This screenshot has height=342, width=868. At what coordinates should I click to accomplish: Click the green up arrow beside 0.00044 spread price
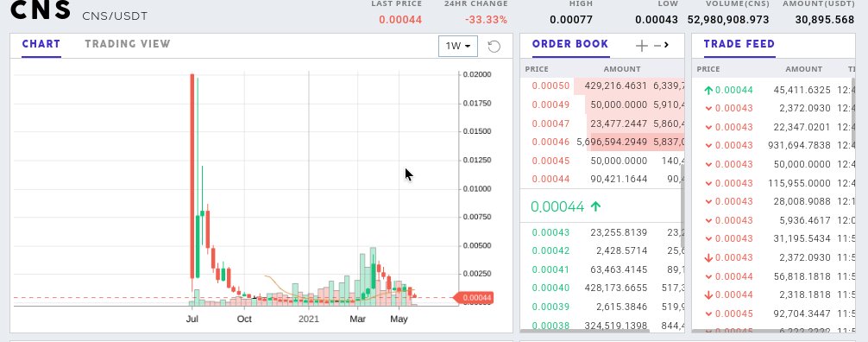pos(595,206)
